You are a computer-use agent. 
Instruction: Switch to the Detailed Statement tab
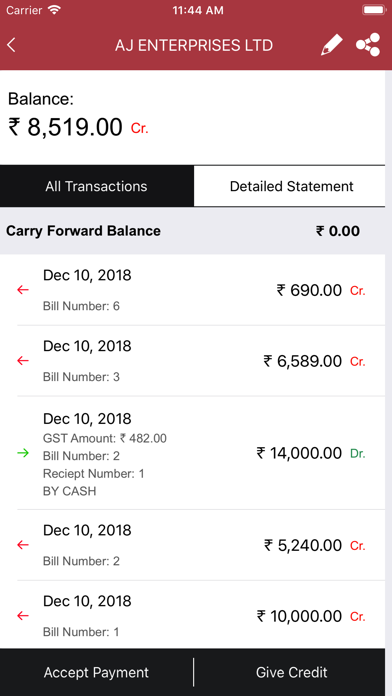click(x=291, y=186)
